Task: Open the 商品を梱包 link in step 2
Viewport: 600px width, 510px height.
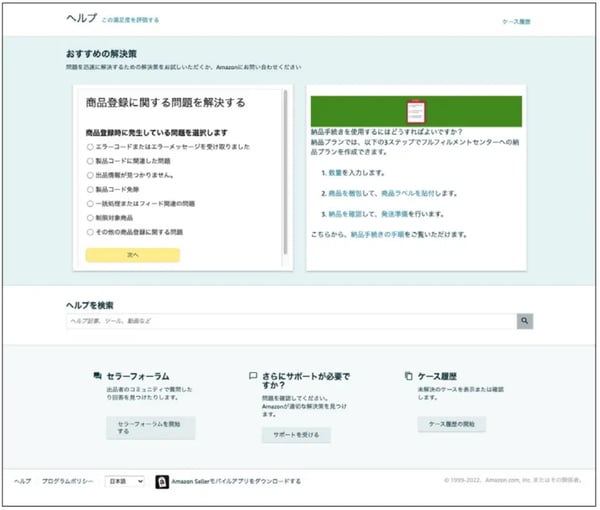Action: point(345,194)
